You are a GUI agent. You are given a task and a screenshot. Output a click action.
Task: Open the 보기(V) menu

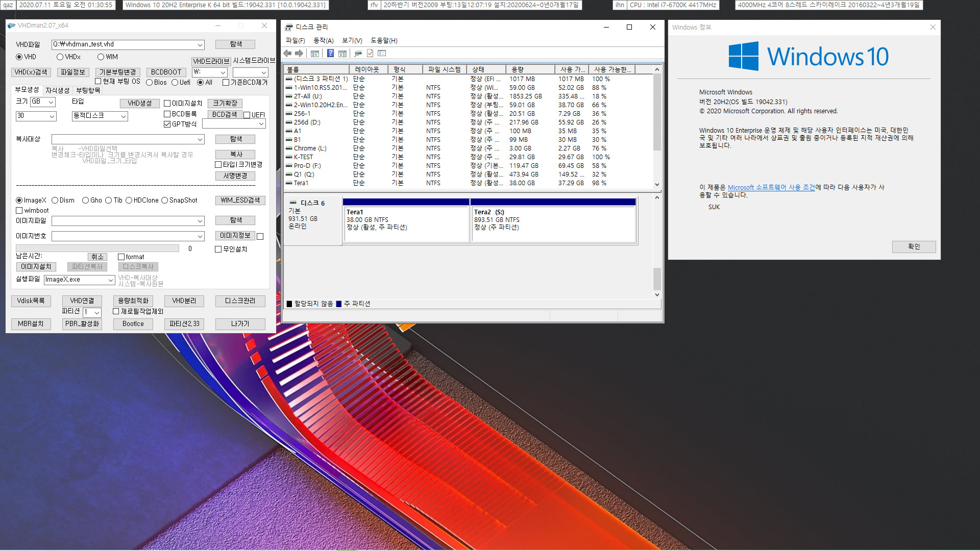coord(352,41)
